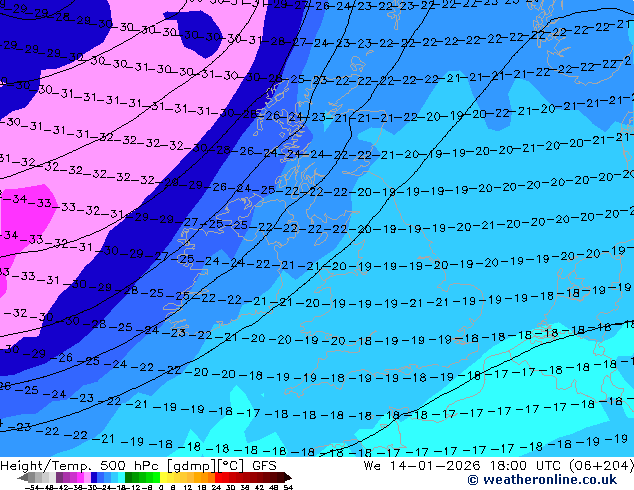Select the dark green legend band at -12

(129, 477)
